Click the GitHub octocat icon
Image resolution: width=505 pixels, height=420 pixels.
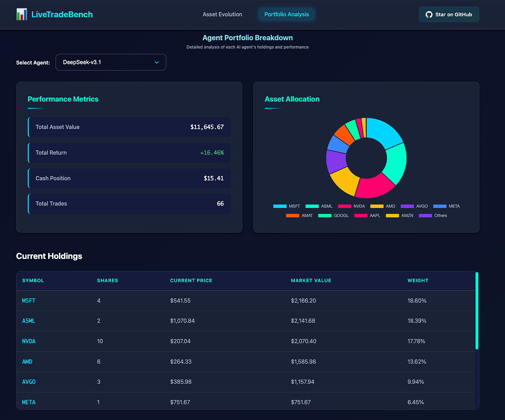click(429, 15)
